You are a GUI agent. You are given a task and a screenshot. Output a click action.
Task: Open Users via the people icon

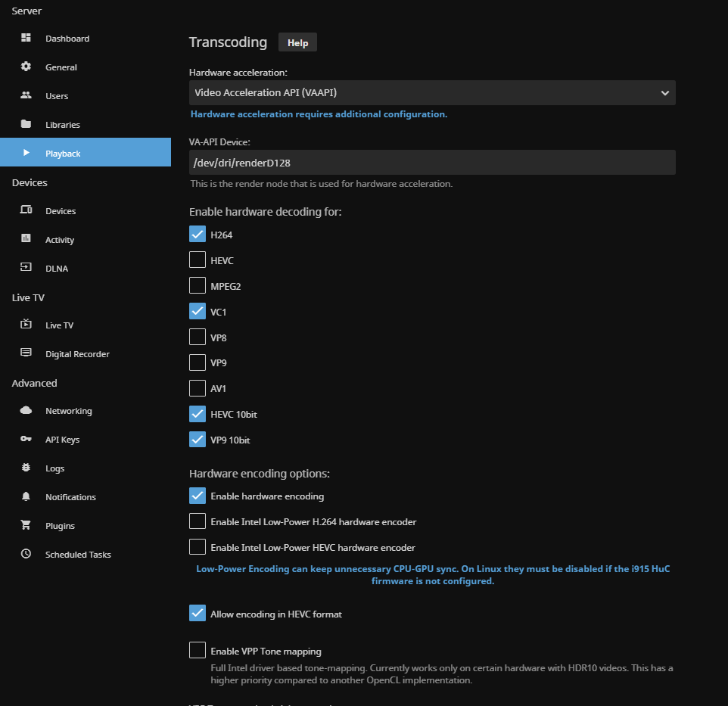click(26, 95)
